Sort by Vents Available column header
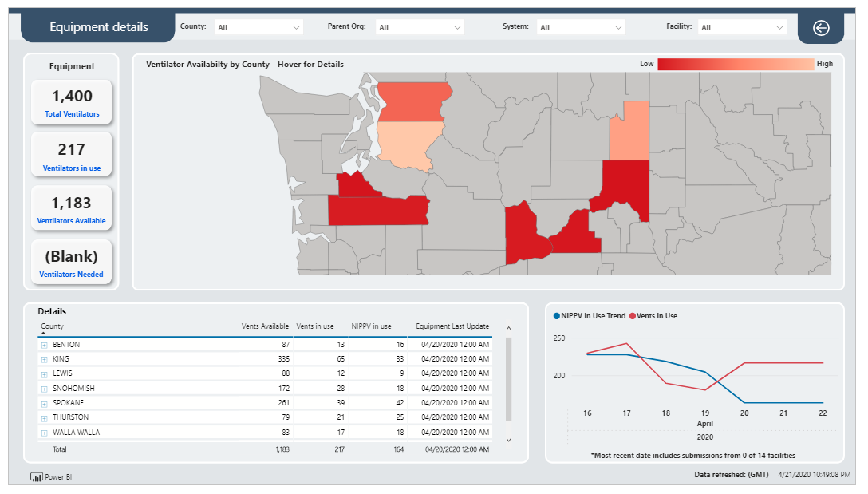This screenshot has height=494, width=868. pyautogui.click(x=265, y=326)
